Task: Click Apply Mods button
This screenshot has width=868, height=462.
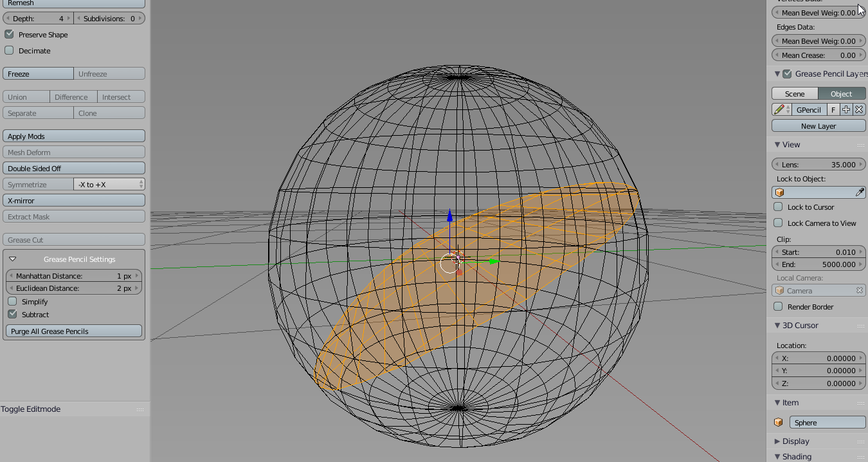Action: 74,136
